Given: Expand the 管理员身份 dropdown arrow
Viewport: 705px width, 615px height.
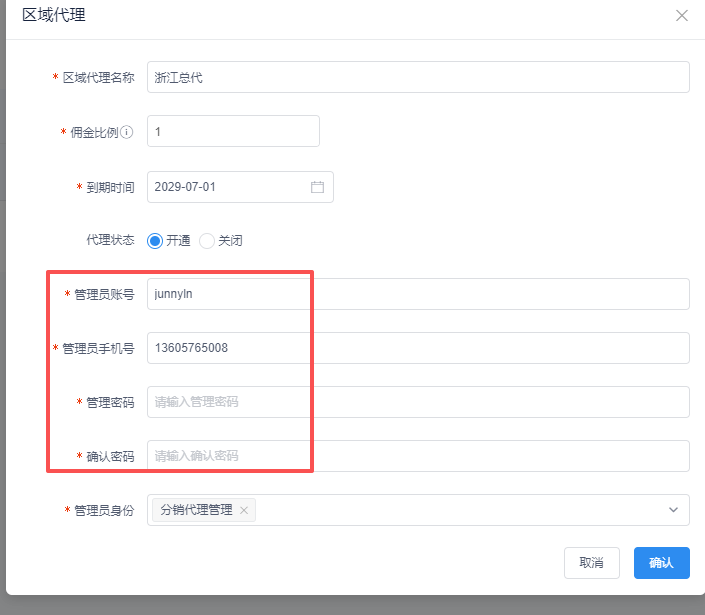Looking at the screenshot, I should coord(673,510).
